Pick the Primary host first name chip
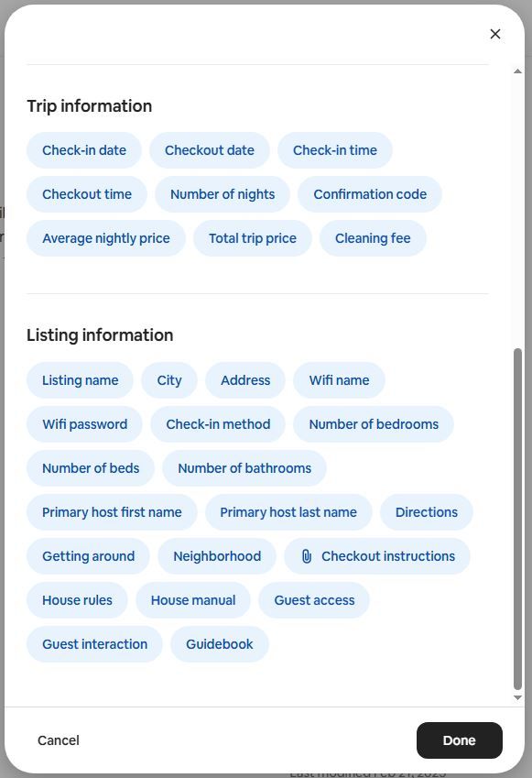This screenshot has width=532, height=778. coord(112,512)
